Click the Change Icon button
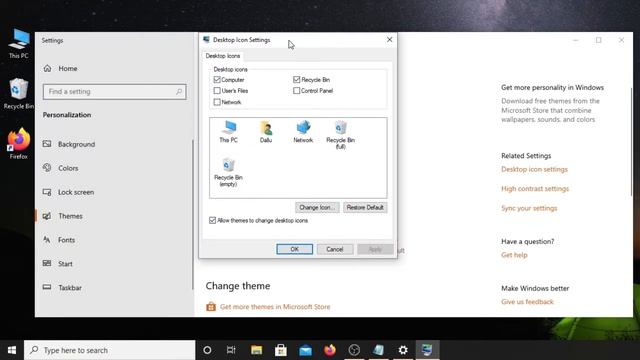This screenshot has width=640, height=360. (x=317, y=207)
